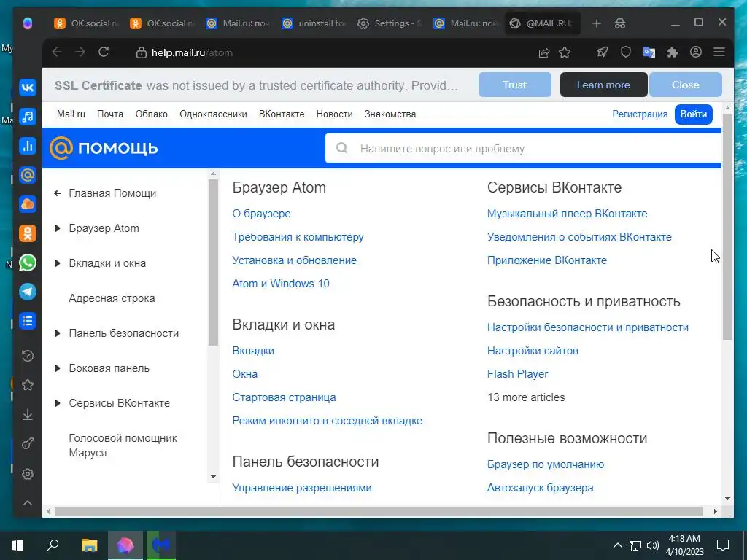Open Mail.ru @ icon in sidebar
The image size is (747, 560).
pyautogui.click(x=28, y=175)
